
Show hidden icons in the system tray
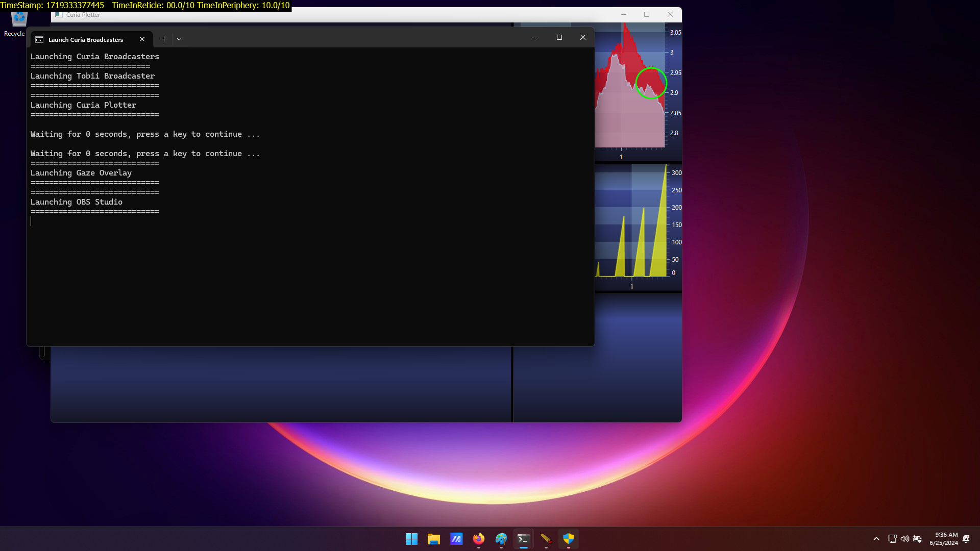876,539
